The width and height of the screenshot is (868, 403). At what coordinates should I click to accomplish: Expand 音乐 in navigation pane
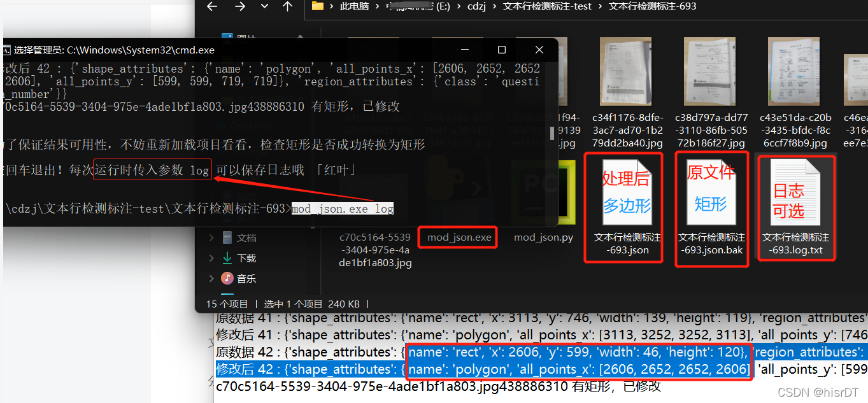coord(212,278)
